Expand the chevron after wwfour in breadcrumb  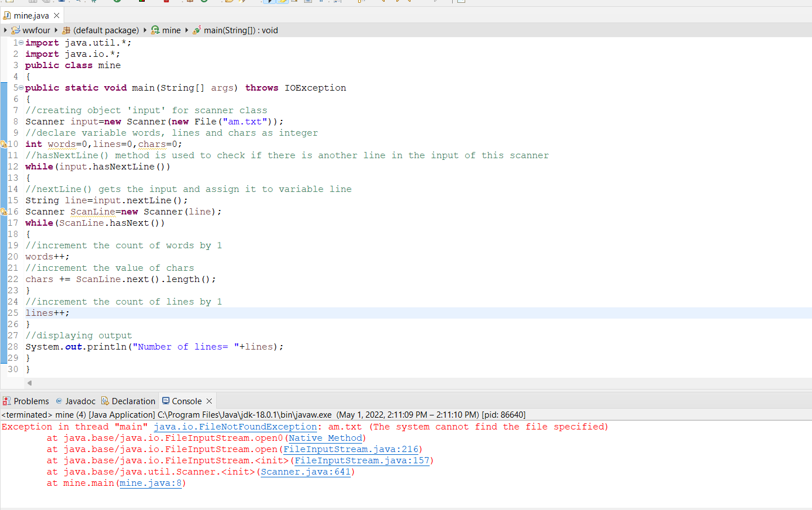(55, 30)
